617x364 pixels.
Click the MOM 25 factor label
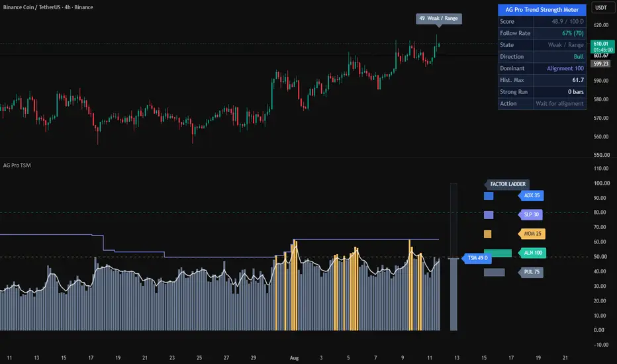point(532,234)
